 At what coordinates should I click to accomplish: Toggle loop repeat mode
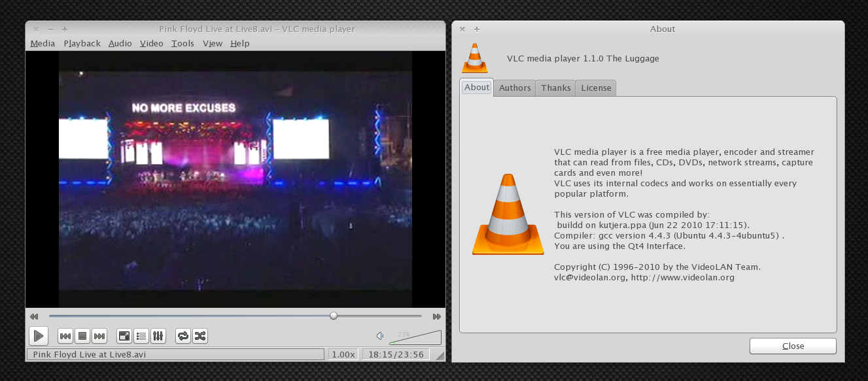coord(183,336)
